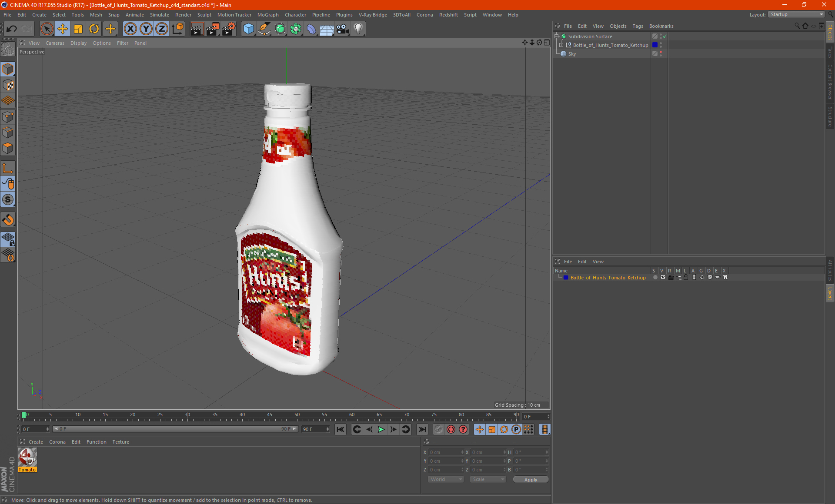Image resolution: width=835 pixels, height=504 pixels.
Task: Open the spline Pen tool
Action: tap(264, 29)
